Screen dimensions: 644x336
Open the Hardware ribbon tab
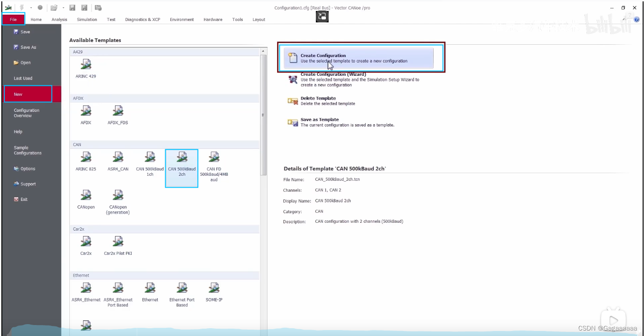213,20
